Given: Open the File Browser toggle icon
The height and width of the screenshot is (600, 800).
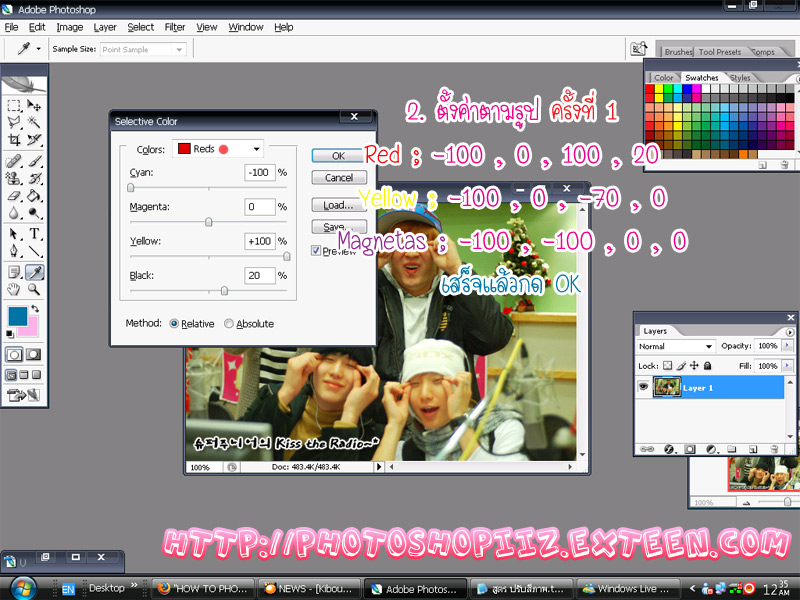Looking at the screenshot, I should [x=638, y=49].
